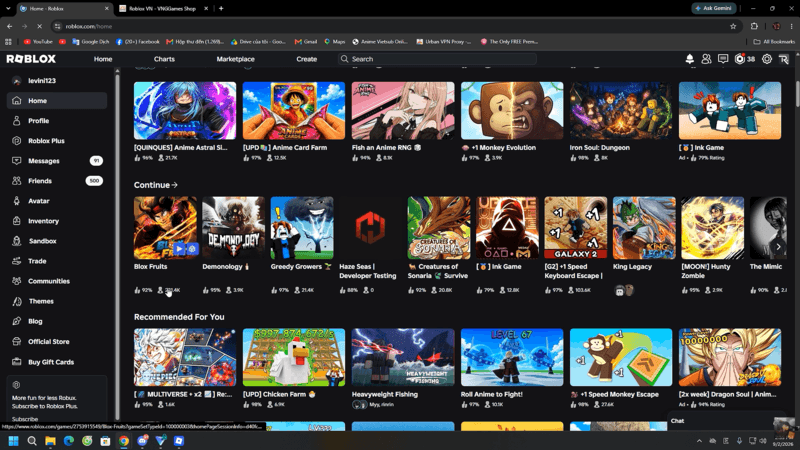Open the Greedy Growers game thumbnail
The image size is (800, 450).
[302, 228]
